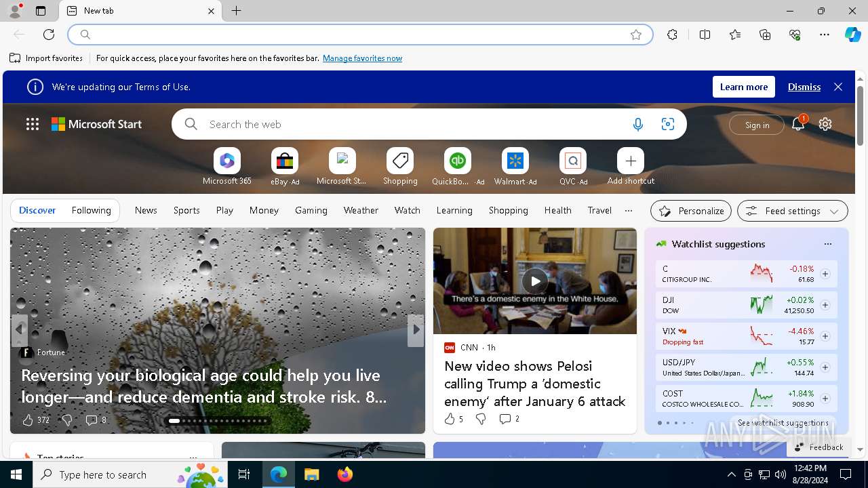Open the notifications bell
The width and height of the screenshot is (868, 488).
pos(798,123)
